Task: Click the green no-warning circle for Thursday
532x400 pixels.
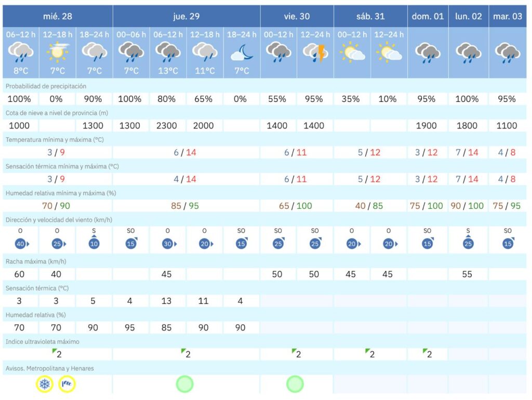Action: [184, 384]
